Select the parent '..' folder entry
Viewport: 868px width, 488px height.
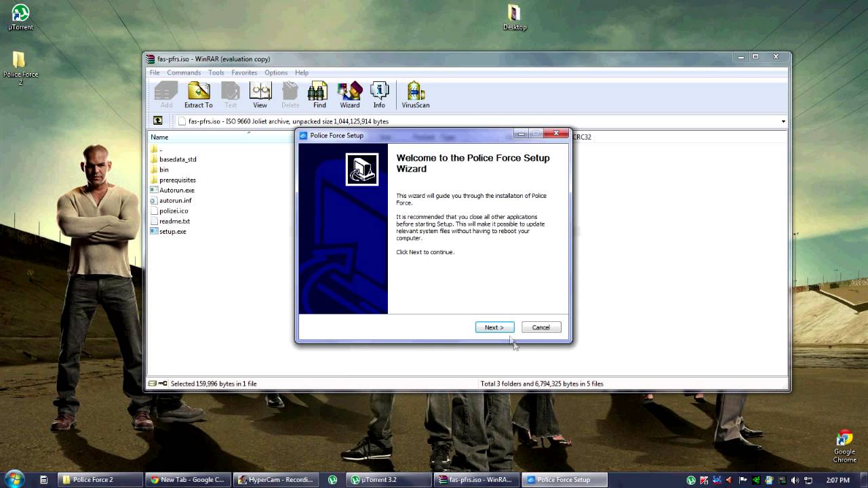pos(157,149)
